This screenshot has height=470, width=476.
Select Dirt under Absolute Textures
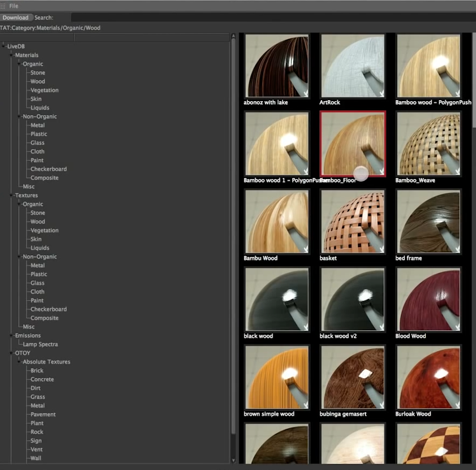click(x=35, y=388)
